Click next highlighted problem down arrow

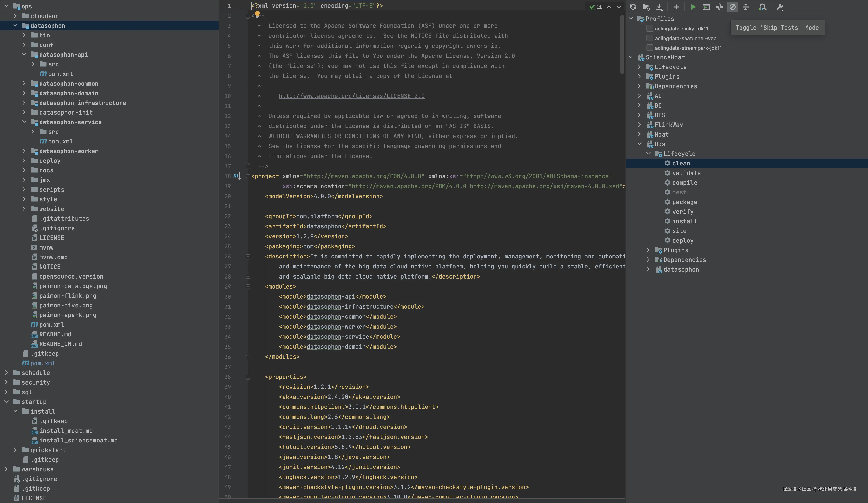coord(619,7)
